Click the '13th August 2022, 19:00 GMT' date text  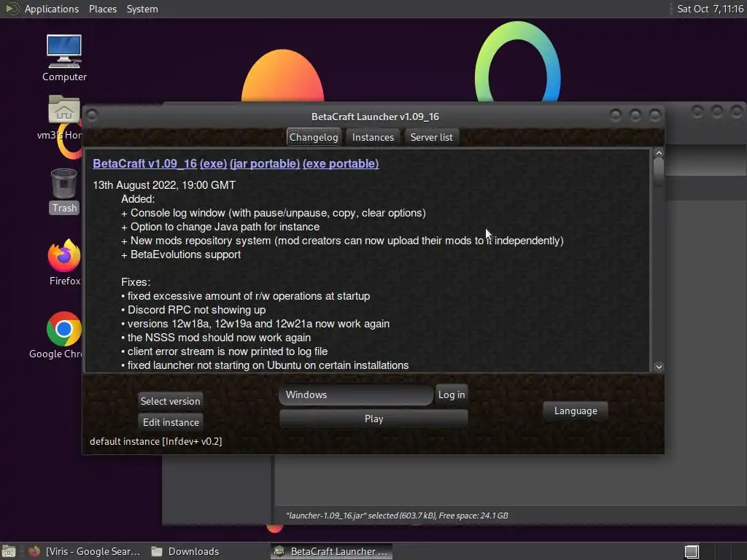click(x=164, y=185)
